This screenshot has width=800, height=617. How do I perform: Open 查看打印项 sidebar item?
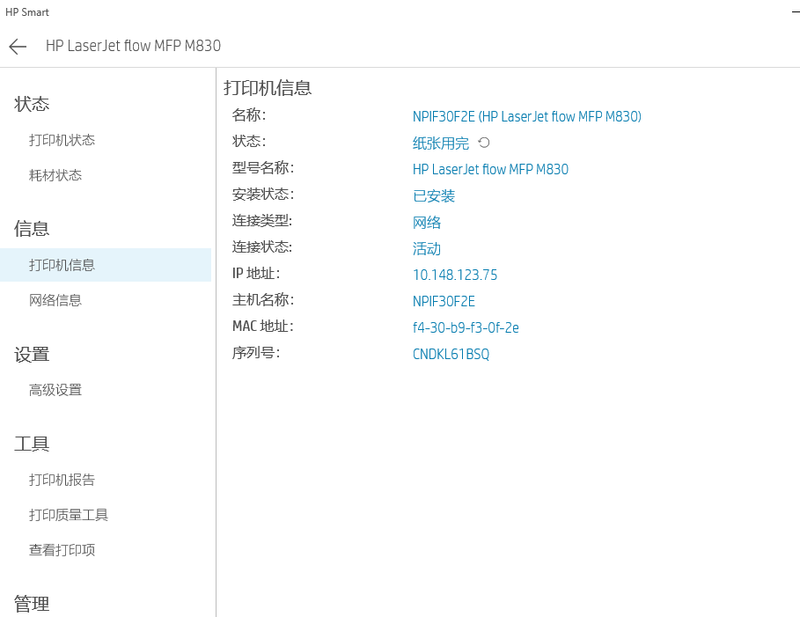click(x=62, y=550)
